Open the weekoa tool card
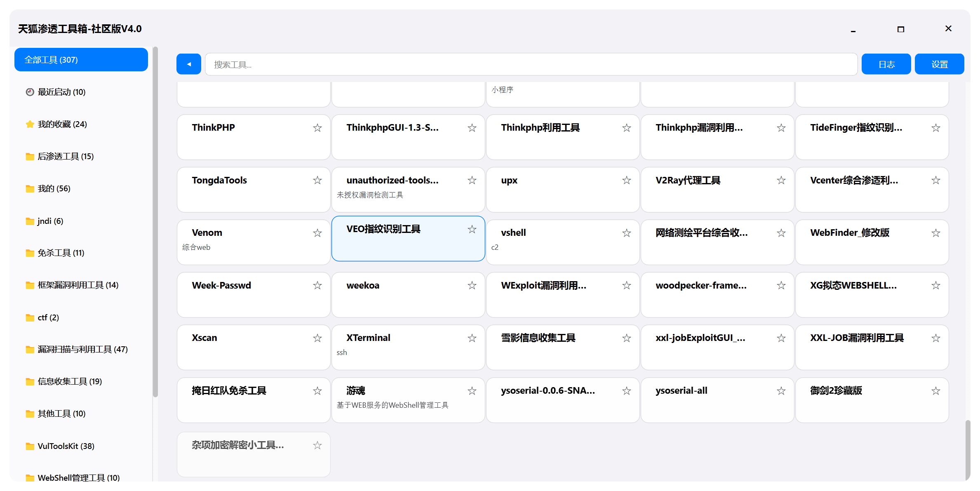The height and width of the screenshot is (491, 980). click(408, 295)
